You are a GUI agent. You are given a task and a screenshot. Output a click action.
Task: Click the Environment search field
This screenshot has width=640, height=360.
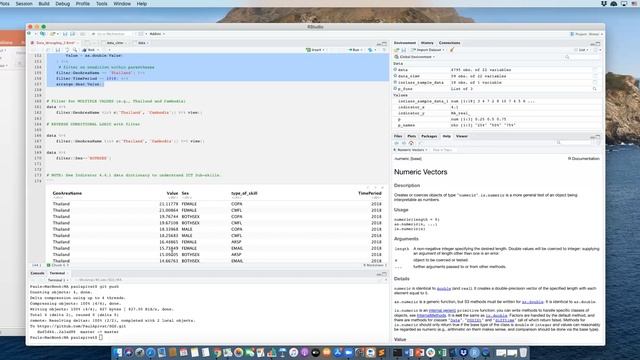pos(582,57)
